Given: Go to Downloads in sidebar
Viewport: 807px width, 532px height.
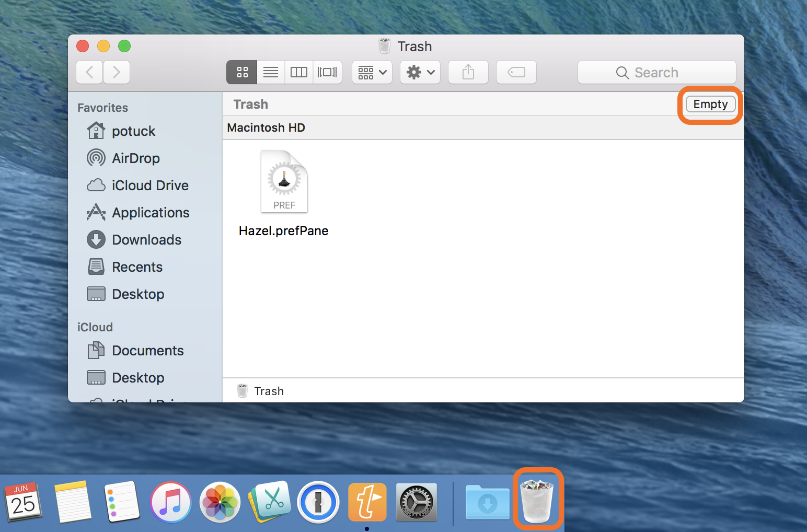Looking at the screenshot, I should pyautogui.click(x=146, y=240).
